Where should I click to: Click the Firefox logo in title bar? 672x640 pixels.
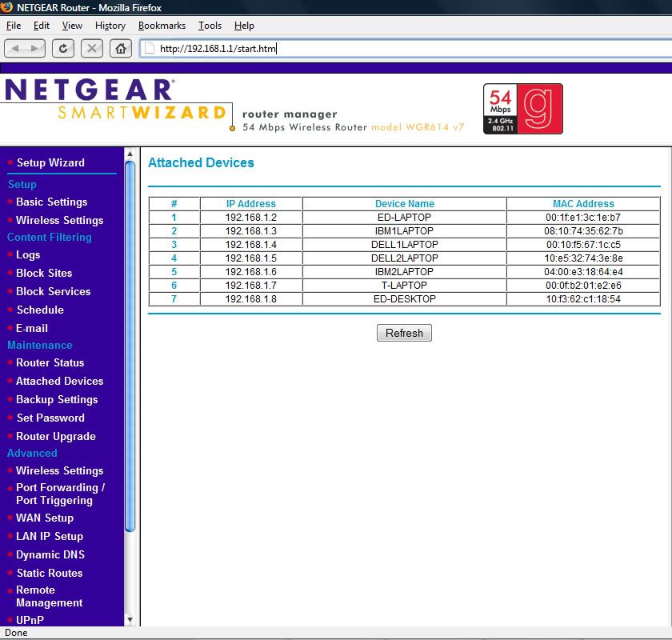click(x=7, y=7)
